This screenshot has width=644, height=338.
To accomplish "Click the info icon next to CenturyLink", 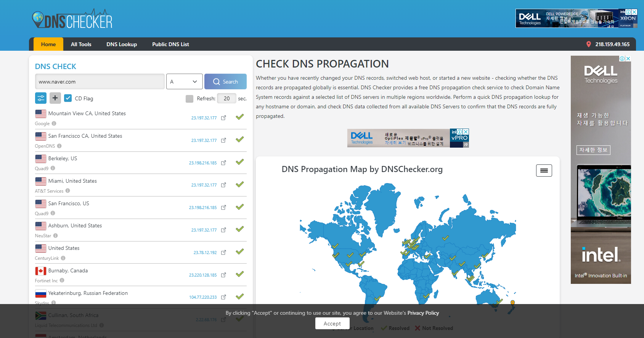I will click(x=63, y=258).
